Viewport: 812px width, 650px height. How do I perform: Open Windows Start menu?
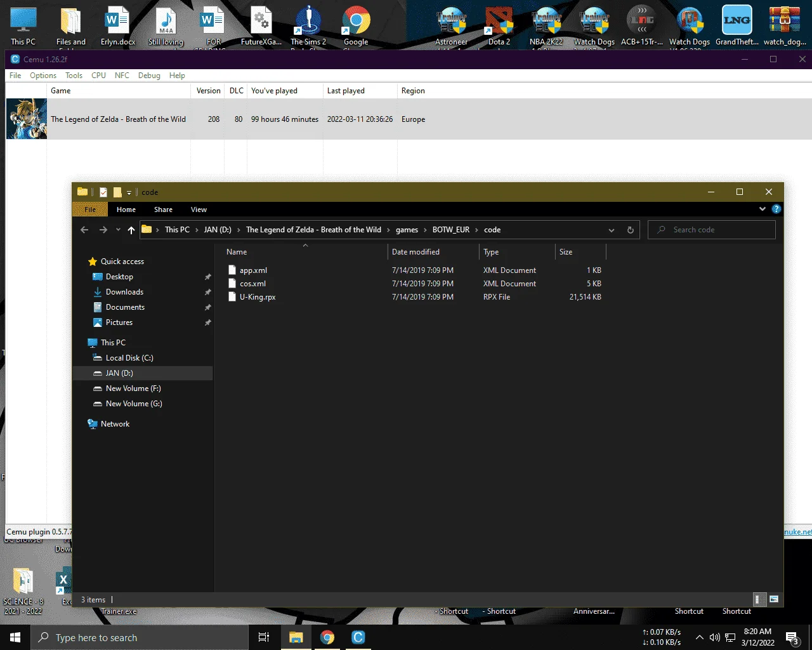point(15,637)
